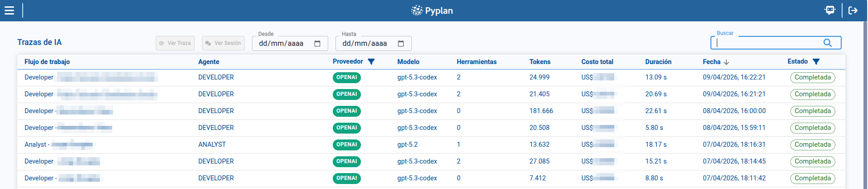
Task: Click Completada status of 181.666-token row
Action: [x=813, y=111]
